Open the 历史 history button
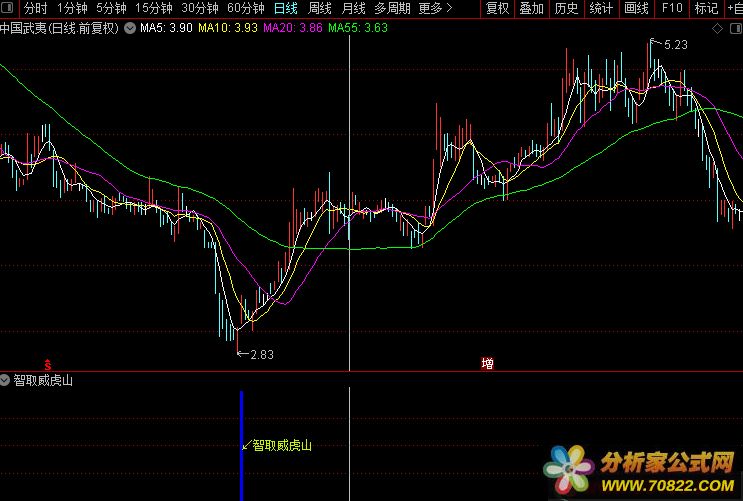743x501 pixels. 566,8
